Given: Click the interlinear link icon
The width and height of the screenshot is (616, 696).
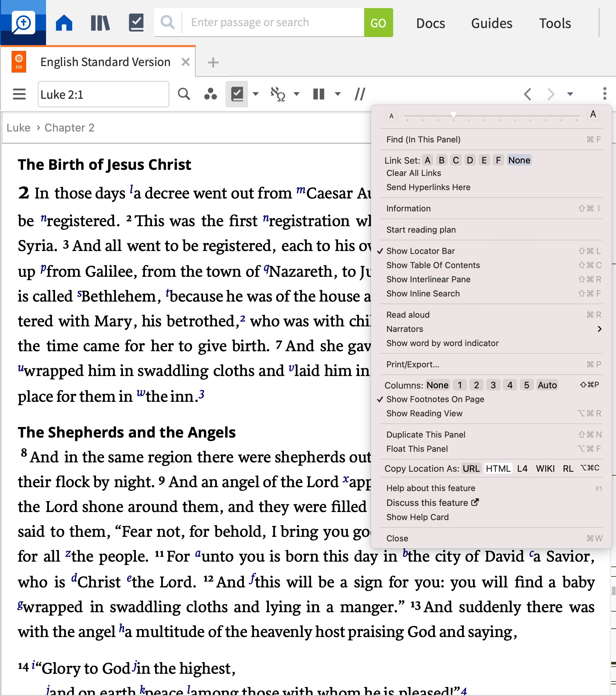Looking at the screenshot, I should (278, 94).
